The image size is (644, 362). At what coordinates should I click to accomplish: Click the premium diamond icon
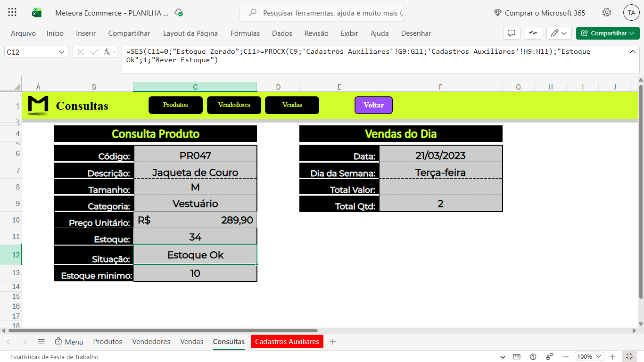[x=498, y=13]
